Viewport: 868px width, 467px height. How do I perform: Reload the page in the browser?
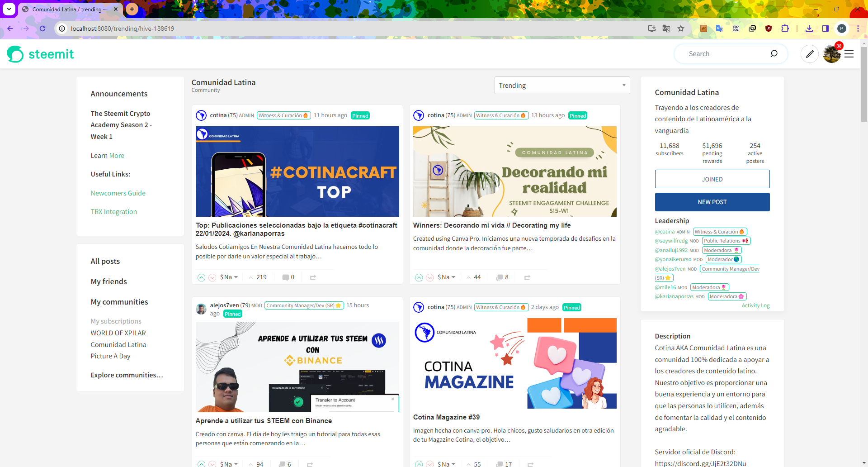tap(42, 29)
